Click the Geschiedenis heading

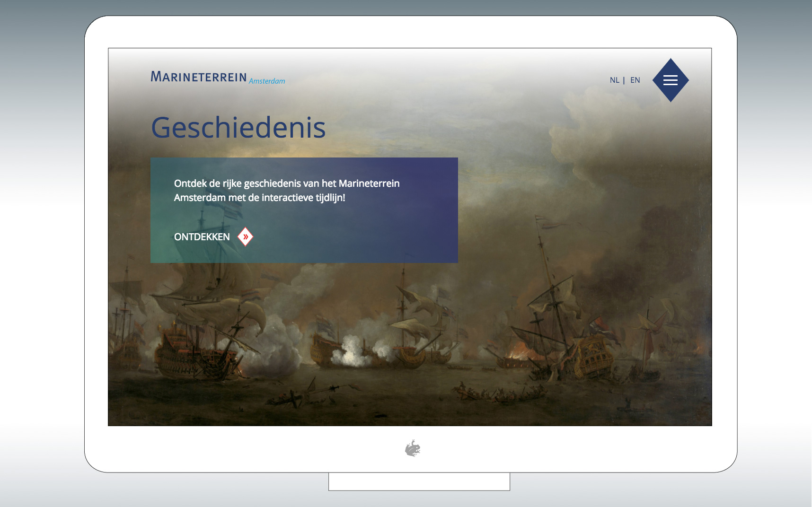pos(238,128)
